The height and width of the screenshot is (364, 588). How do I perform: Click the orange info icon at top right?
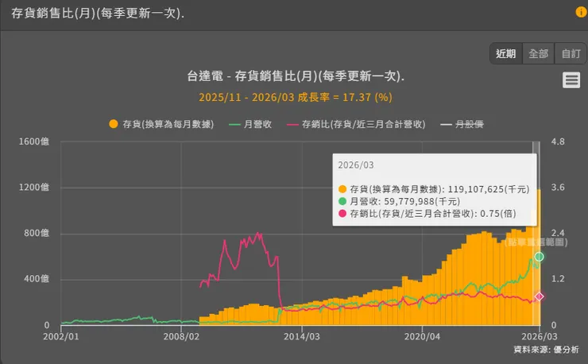tap(582, 12)
